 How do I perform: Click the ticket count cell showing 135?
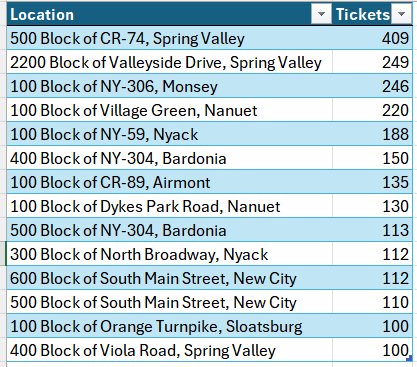click(372, 182)
